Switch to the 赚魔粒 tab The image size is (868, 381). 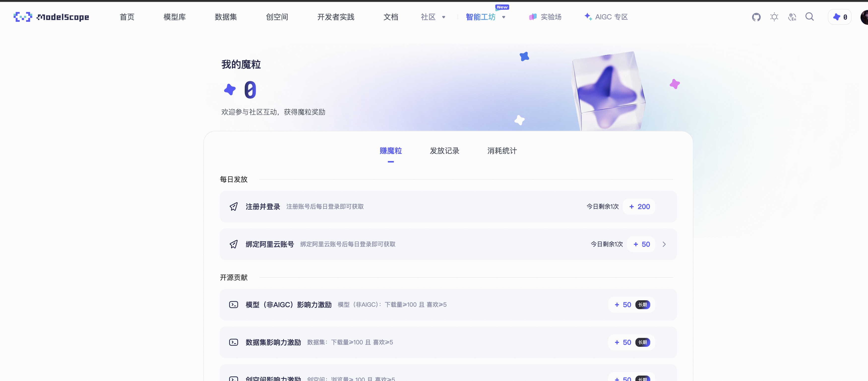[x=391, y=151]
